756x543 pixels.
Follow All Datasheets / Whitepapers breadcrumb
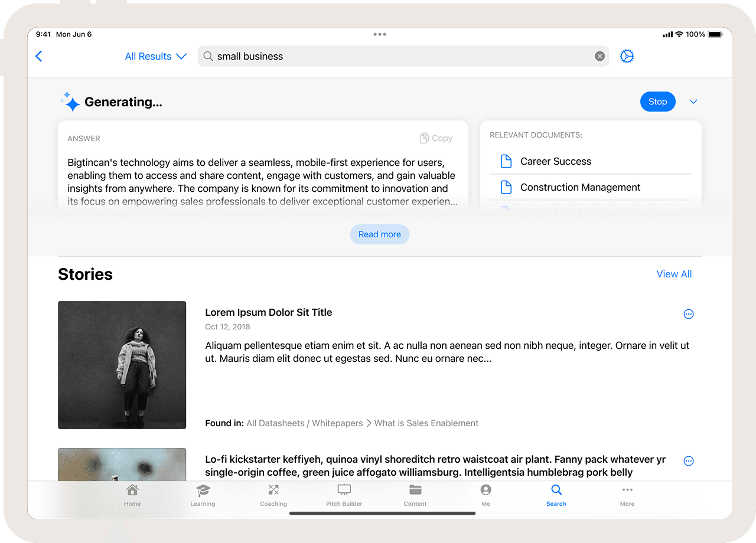tap(305, 423)
